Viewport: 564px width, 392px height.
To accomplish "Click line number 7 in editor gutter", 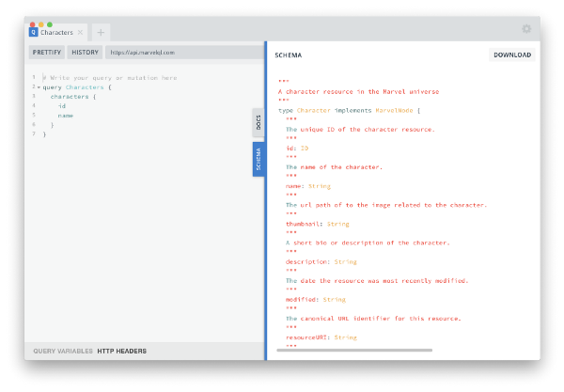I will pyautogui.click(x=34, y=133).
